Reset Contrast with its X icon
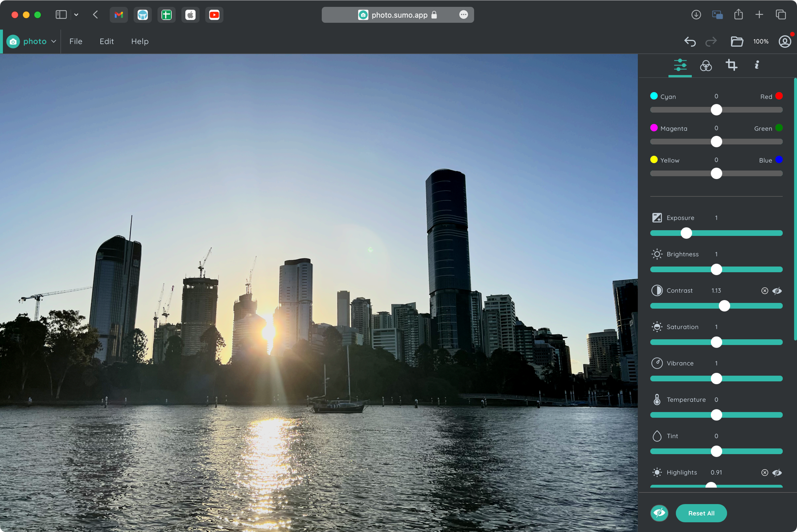The height and width of the screenshot is (532, 797). point(764,291)
